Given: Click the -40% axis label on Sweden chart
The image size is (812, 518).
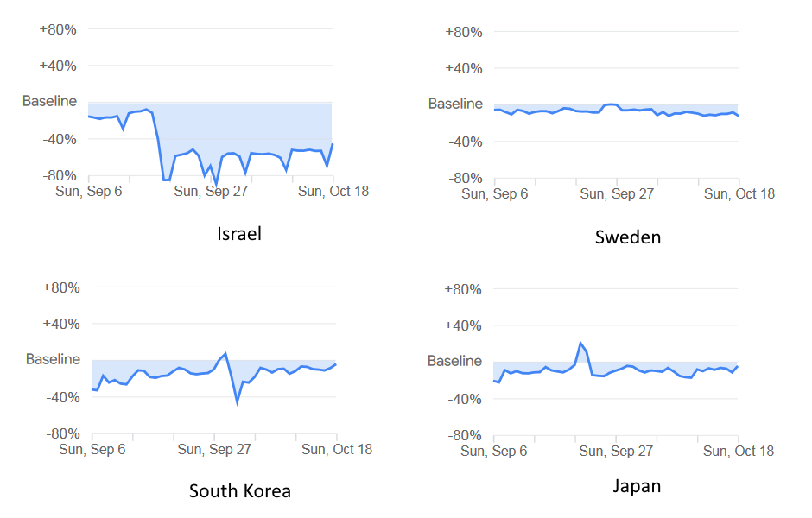Looking at the screenshot, I should coord(463,141).
